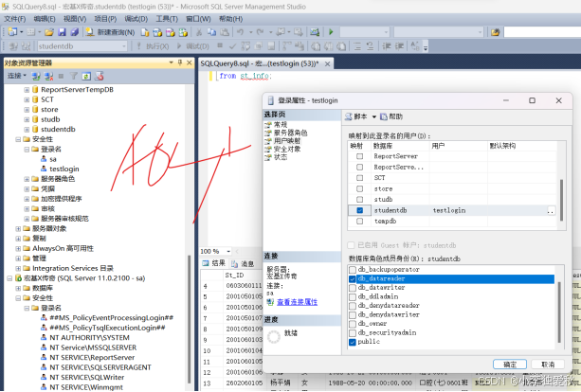Check the db_backupoperator role checkbox
Image resolution: width=581 pixels, height=392 pixels.
[x=353, y=270]
